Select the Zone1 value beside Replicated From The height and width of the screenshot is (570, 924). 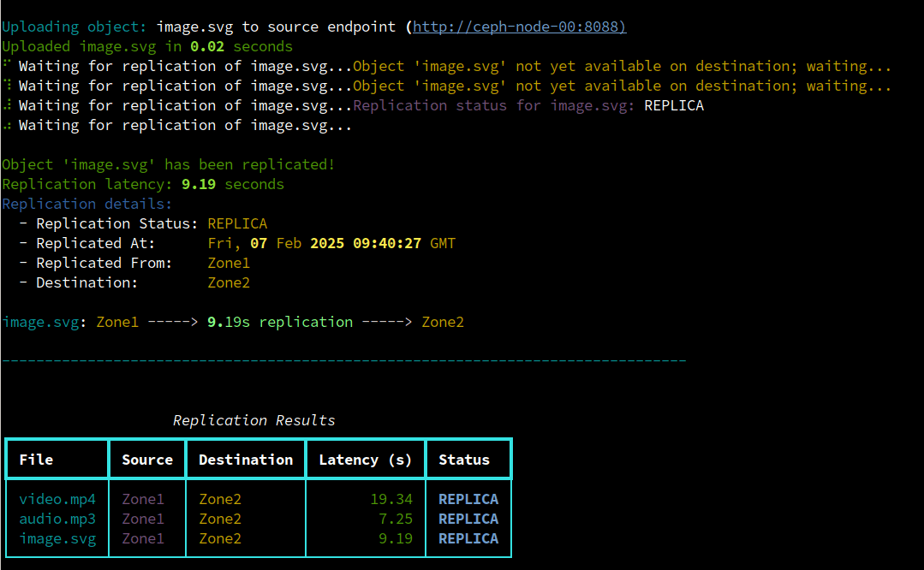[229, 263]
